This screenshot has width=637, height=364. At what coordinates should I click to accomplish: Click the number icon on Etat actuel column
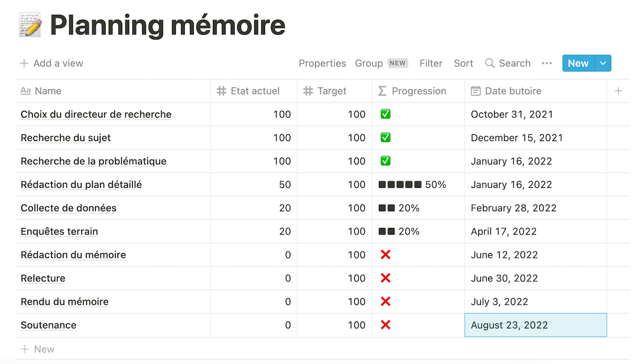point(221,91)
